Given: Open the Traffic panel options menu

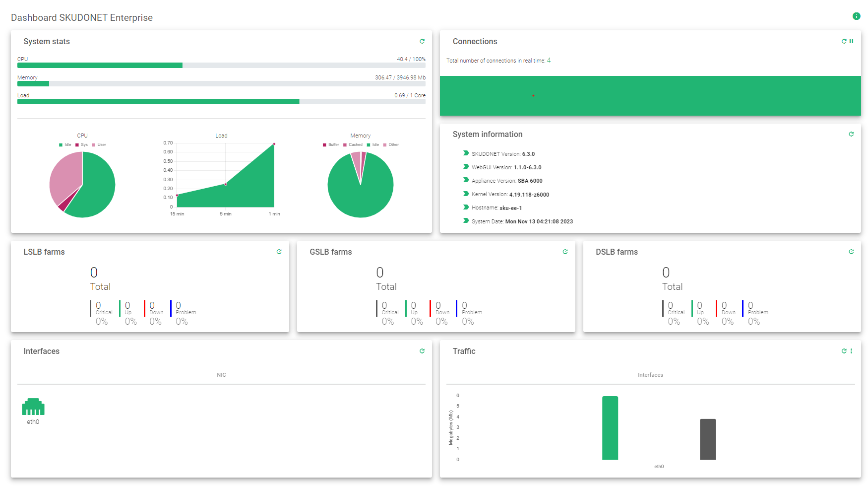Looking at the screenshot, I should [x=852, y=351].
